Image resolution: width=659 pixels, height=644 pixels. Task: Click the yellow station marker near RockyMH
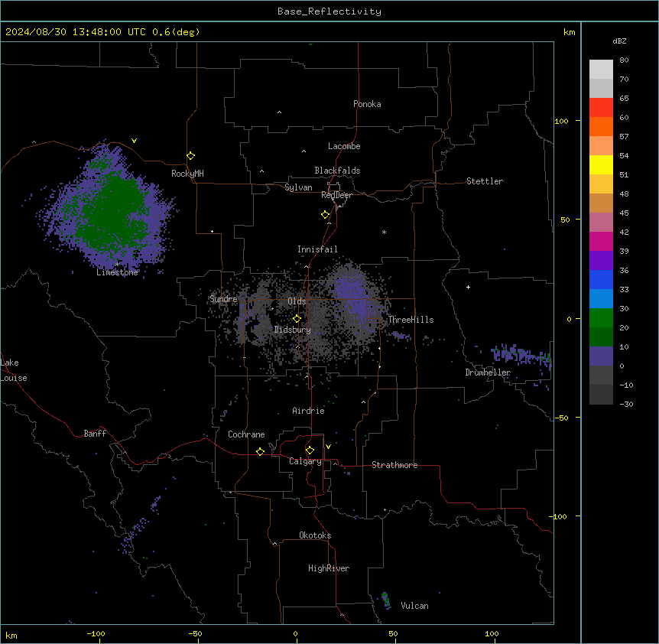190,156
